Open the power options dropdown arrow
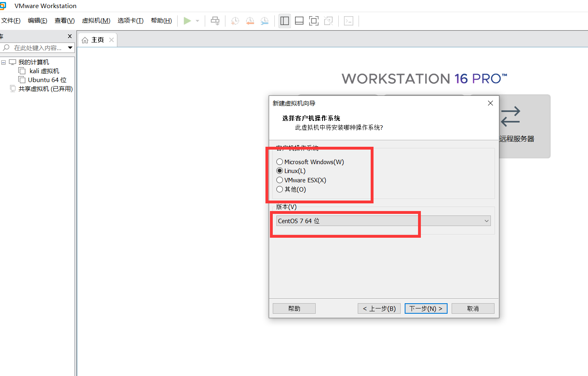This screenshot has height=376, width=588. click(x=197, y=21)
